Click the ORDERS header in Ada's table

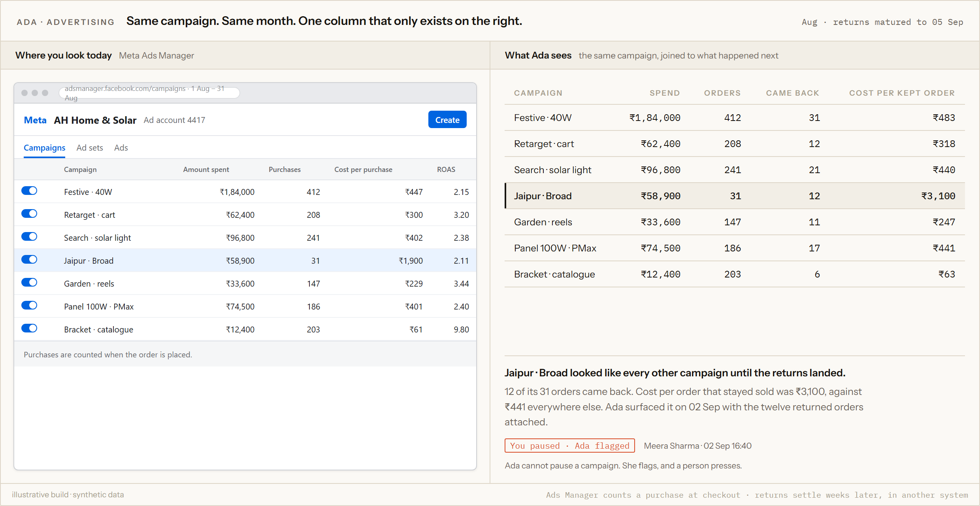[722, 93]
